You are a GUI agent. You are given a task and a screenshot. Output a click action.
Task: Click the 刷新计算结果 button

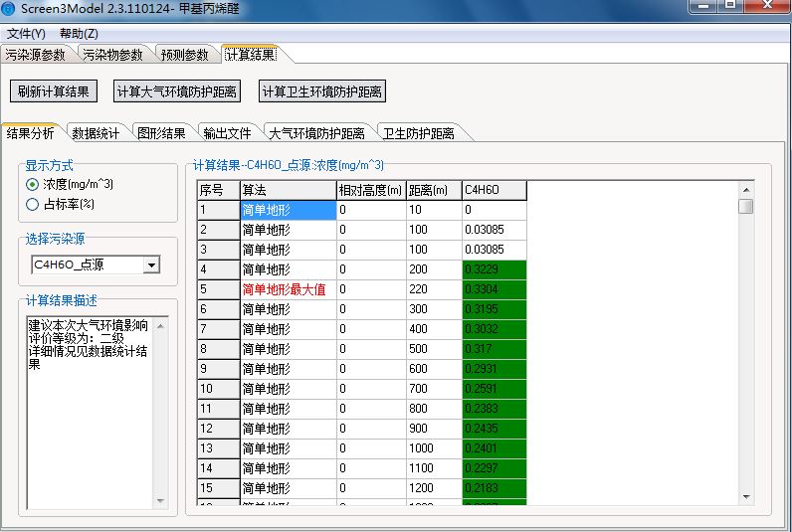click(x=54, y=91)
